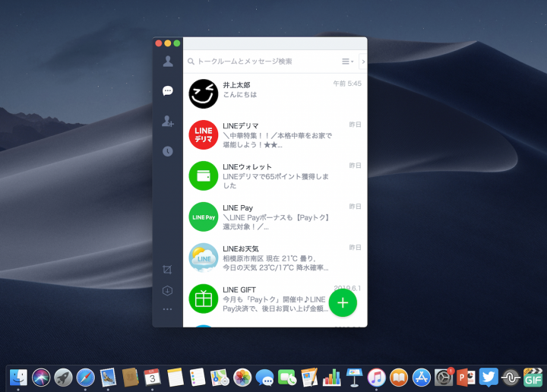Click the green wallet profile icon
The height and width of the screenshot is (392, 547).
point(204,175)
